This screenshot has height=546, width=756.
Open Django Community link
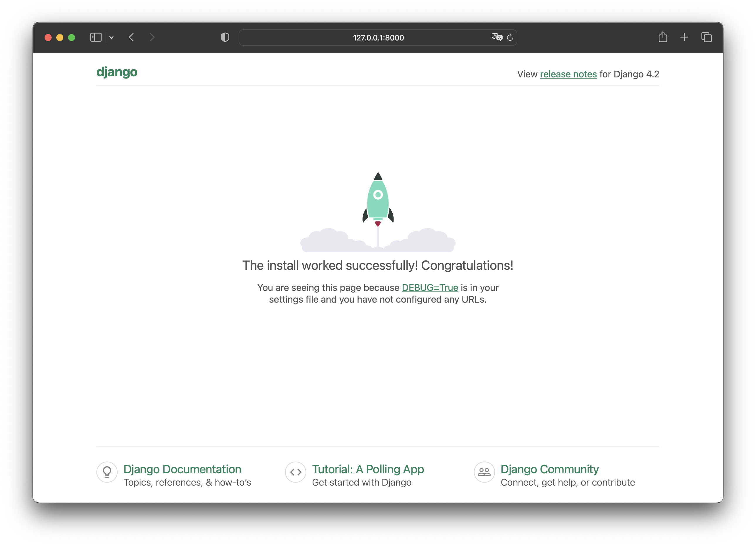550,469
